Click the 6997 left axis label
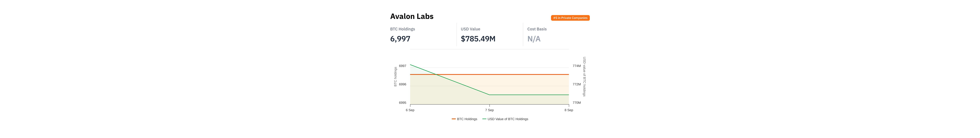This screenshot has height=138, width=980. click(x=402, y=66)
